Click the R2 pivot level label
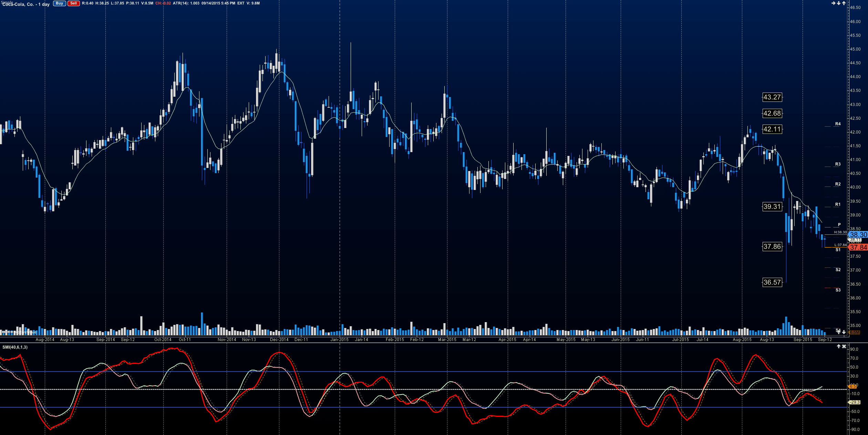The width and height of the screenshot is (868, 435). coord(838,184)
